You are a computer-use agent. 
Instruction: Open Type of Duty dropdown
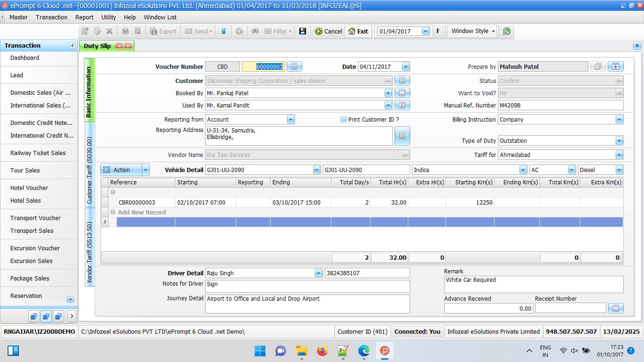tap(619, 140)
